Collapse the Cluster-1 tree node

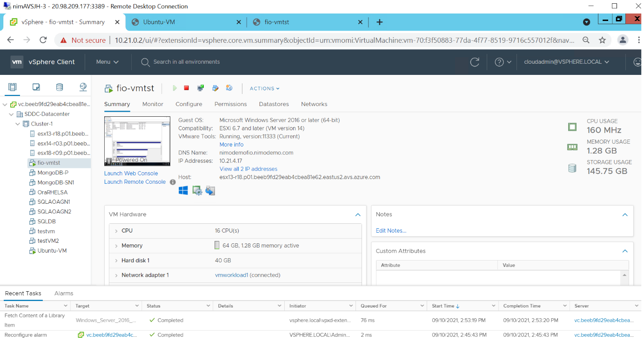click(18, 124)
